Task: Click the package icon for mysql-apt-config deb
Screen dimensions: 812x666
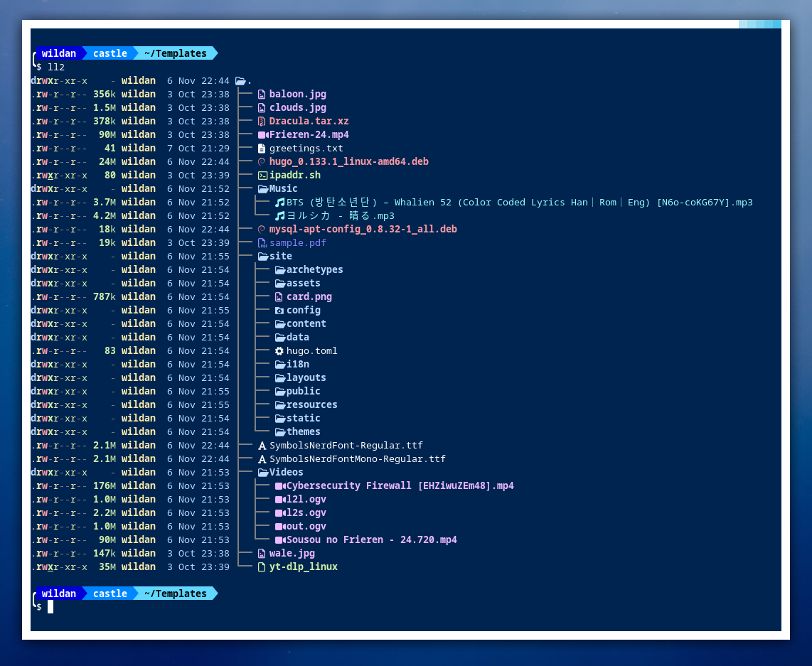Action: click(x=262, y=229)
